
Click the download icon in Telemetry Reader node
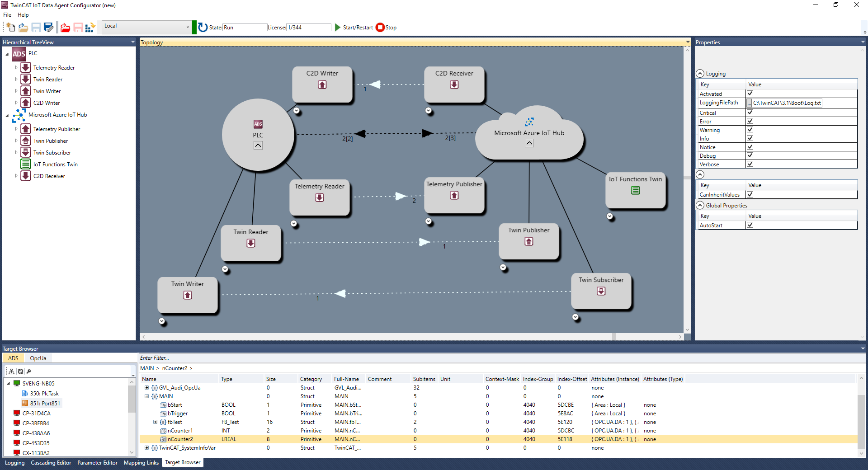click(x=320, y=198)
